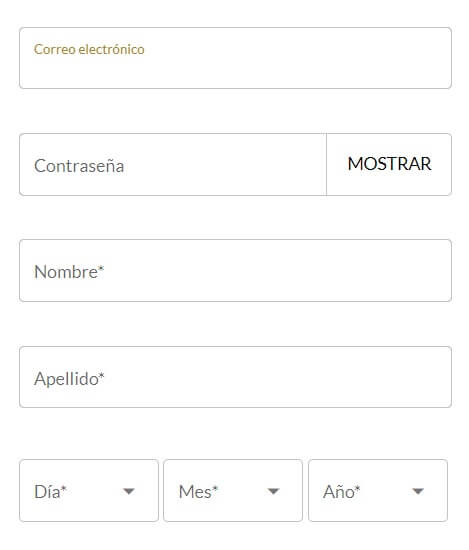Focus the Correo electrónico field
This screenshot has width=469, height=550.
235,58
